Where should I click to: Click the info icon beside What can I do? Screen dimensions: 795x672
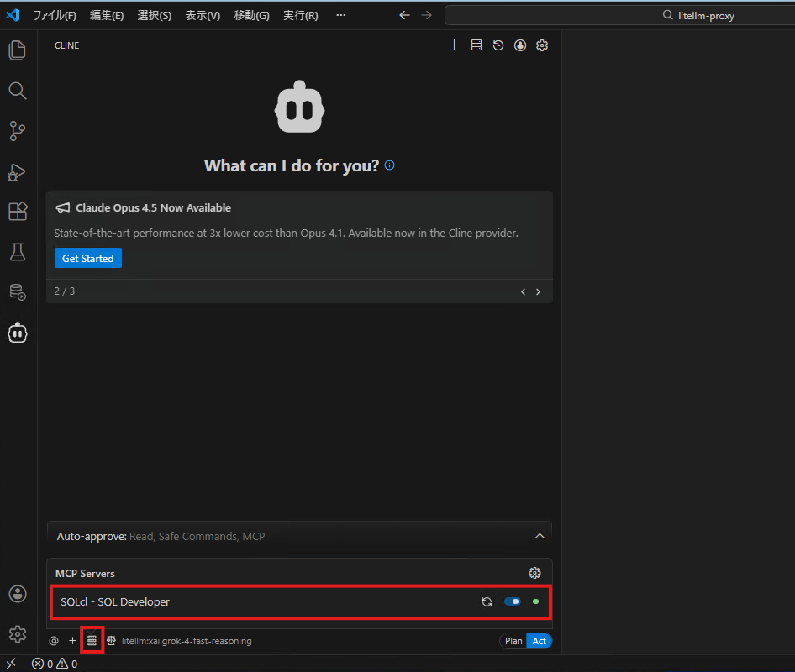pos(389,165)
